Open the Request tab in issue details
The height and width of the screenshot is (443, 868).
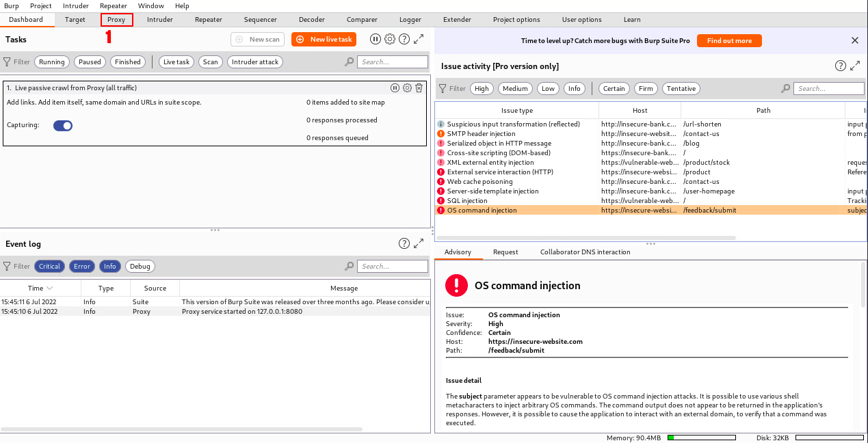tap(505, 252)
